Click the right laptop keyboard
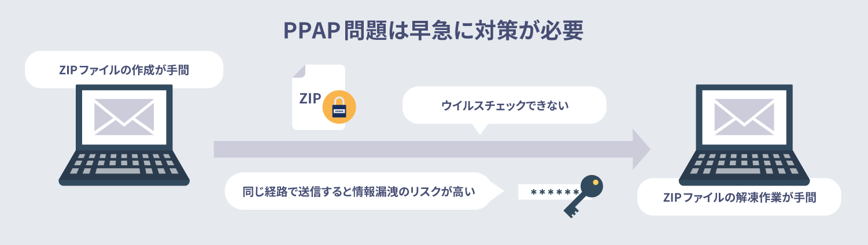This screenshot has height=245, width=868. coord(744,164)
